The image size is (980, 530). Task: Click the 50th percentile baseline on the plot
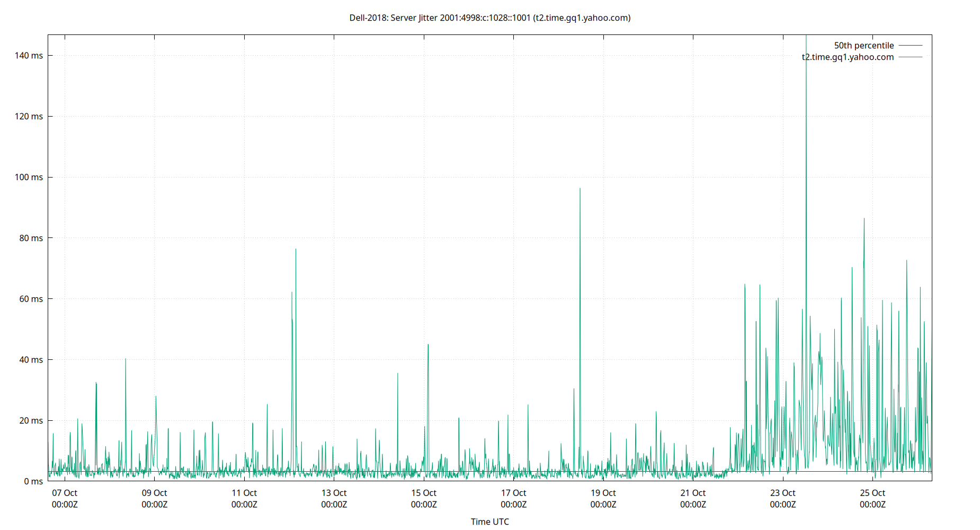coord(371,470)
